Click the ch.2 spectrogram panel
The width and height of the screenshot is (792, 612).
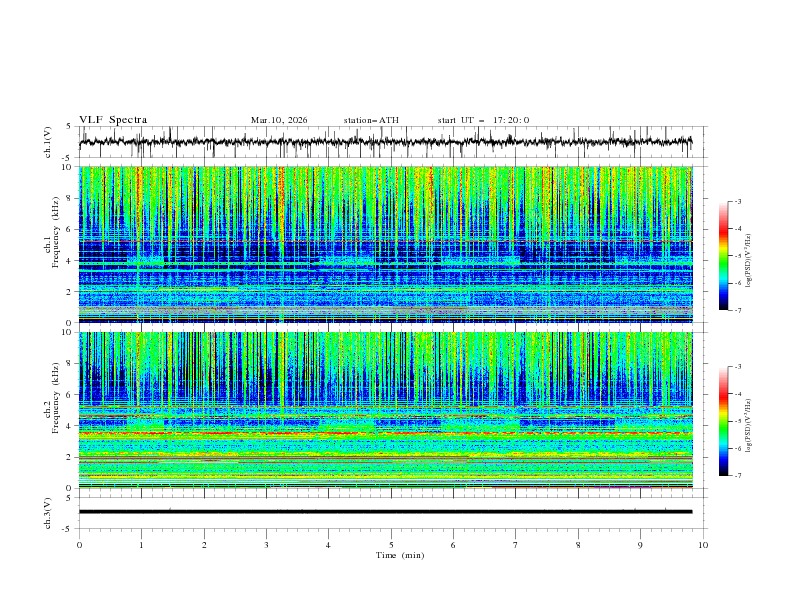pos(385,410)
